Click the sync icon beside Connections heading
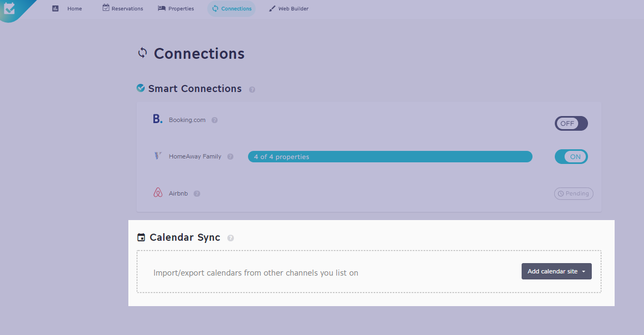 [143, 53]
